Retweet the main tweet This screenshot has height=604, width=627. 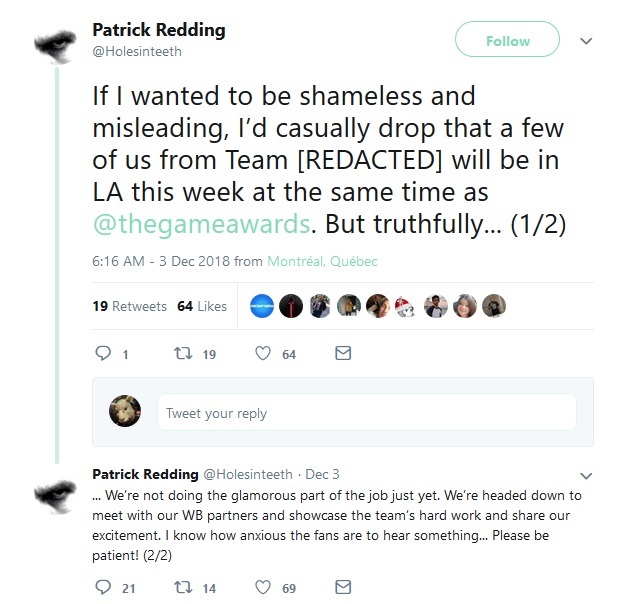pyautogui.click(x=185, y=354)
